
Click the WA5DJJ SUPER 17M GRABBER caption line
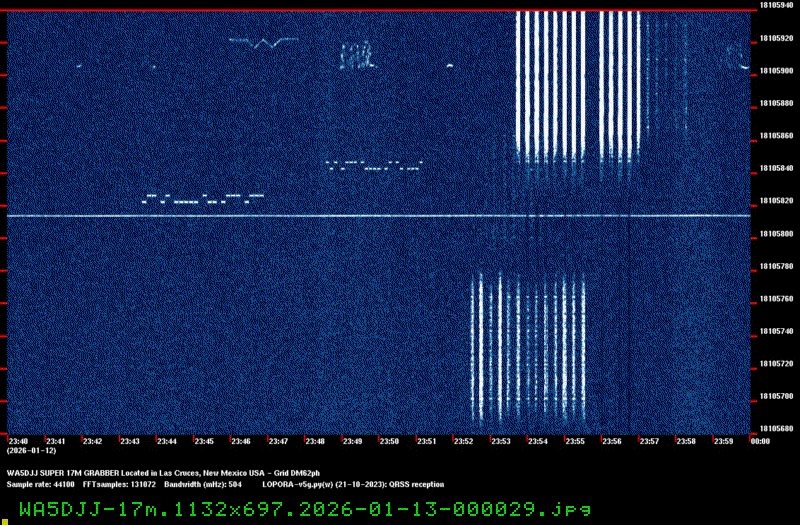tap(163, 473)
